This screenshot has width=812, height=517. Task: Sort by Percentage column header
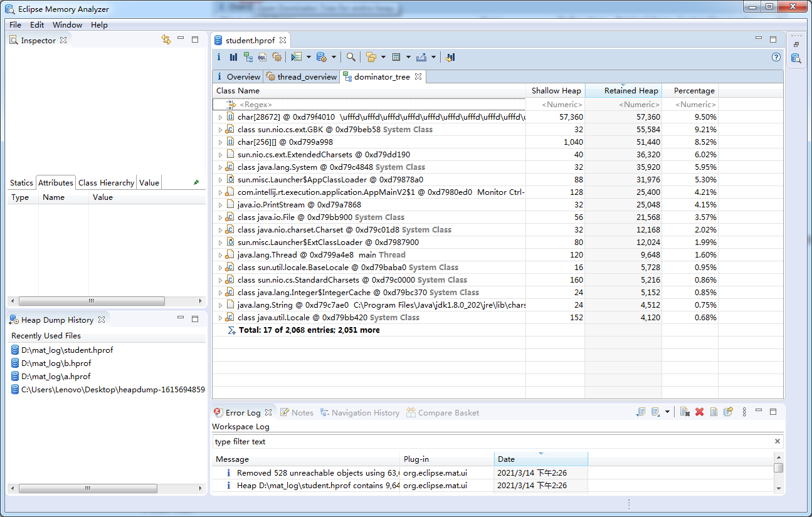(x=690, y=91)
